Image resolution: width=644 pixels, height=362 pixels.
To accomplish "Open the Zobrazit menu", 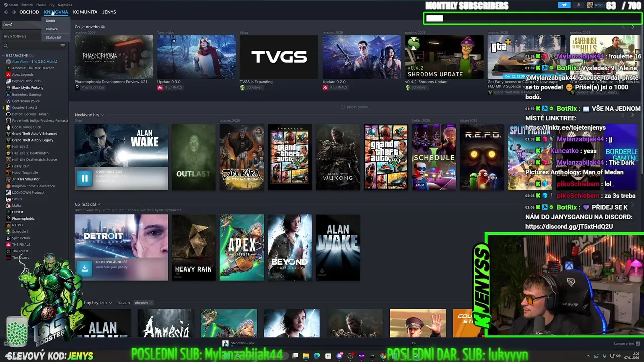I will coord(27,5).
